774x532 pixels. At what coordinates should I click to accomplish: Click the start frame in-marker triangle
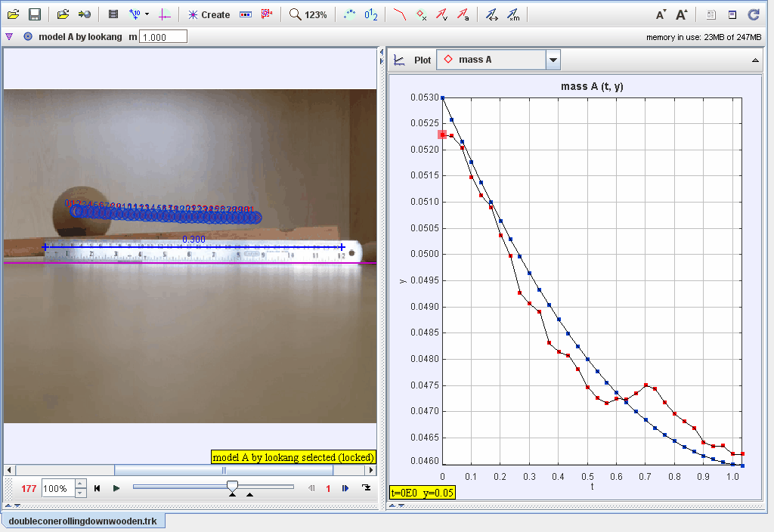[232, 494]
